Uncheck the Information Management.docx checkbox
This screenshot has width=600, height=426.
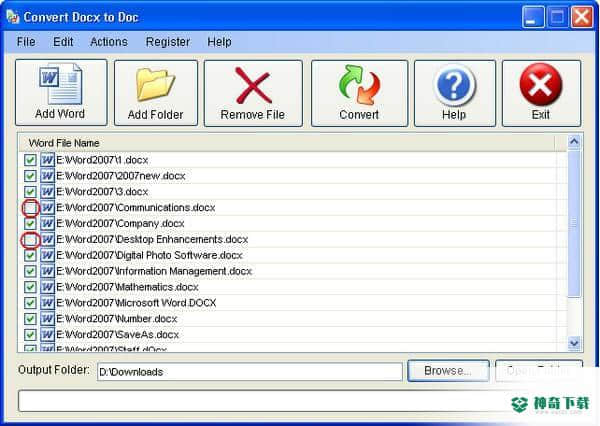tap(30, 271)
